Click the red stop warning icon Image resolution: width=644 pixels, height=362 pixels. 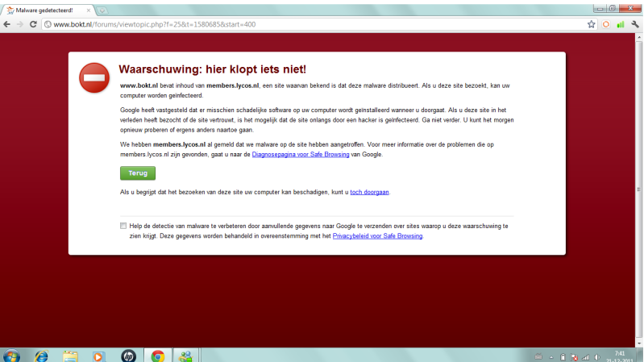(x=94, y=77)
